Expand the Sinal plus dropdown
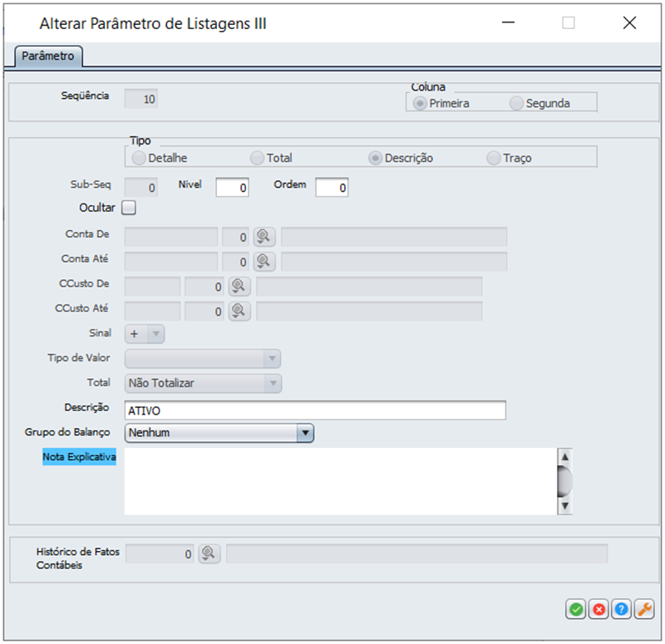 pos(155,334)
